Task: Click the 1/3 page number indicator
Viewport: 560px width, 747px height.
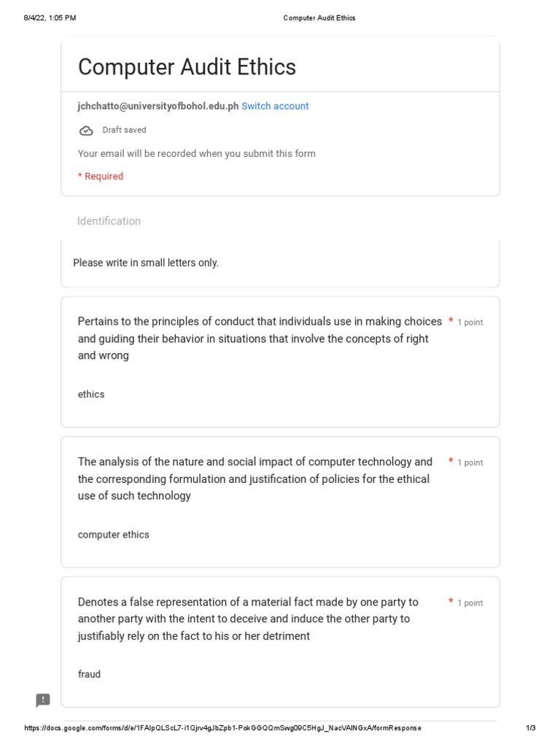Action: tap(530, 728)
